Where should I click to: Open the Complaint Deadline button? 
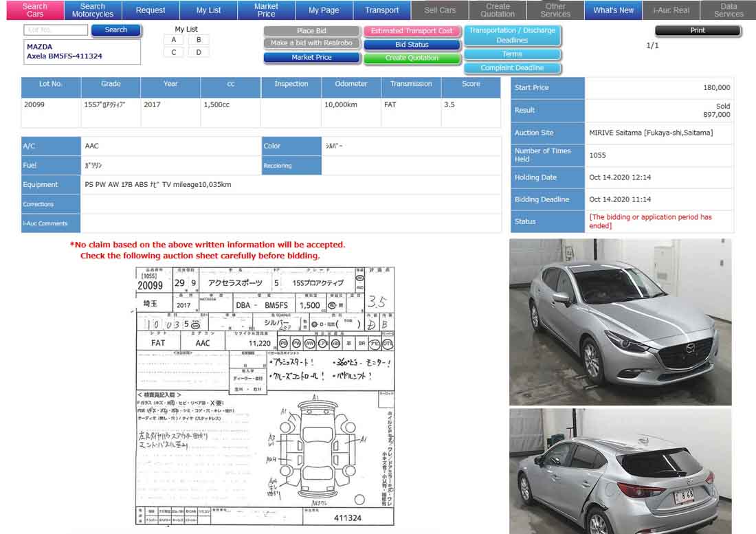pos(513,68)
